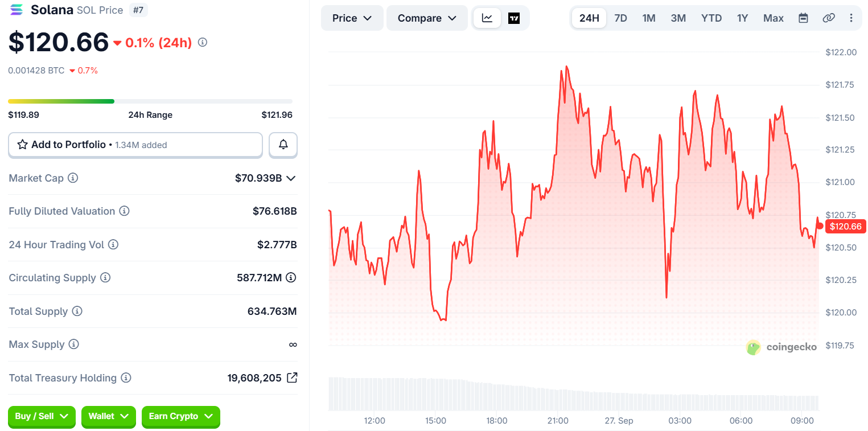Click the 27. Sep date axis label
Viewport: 868px width, 431px height.
click(619, 421)
